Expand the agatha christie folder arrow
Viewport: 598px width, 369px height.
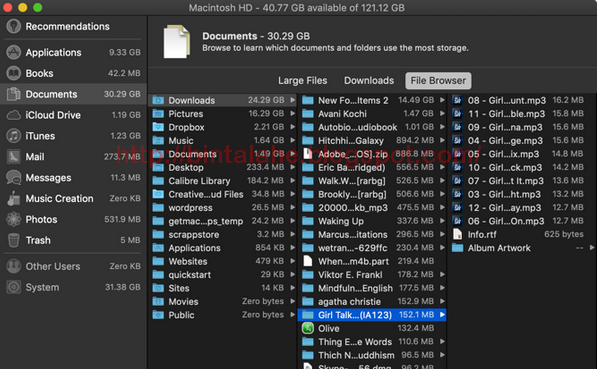point(442,301)
